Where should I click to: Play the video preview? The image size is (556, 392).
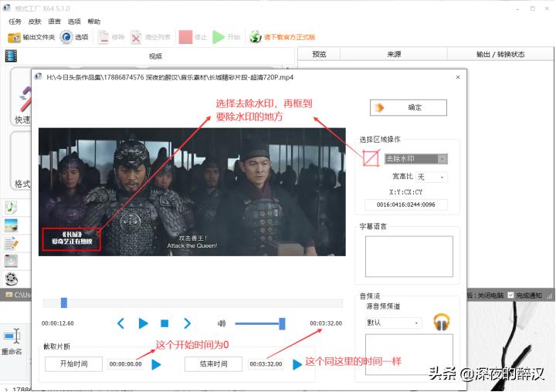point(143,323)
